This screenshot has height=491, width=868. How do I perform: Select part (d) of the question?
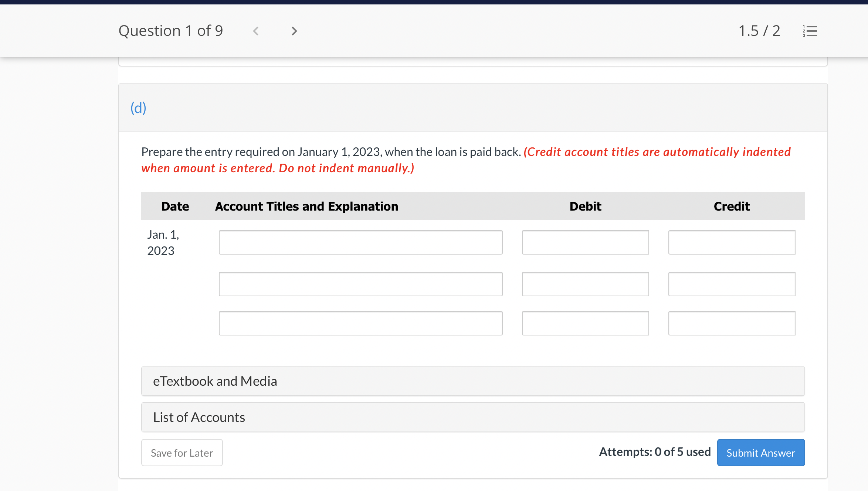138,108
